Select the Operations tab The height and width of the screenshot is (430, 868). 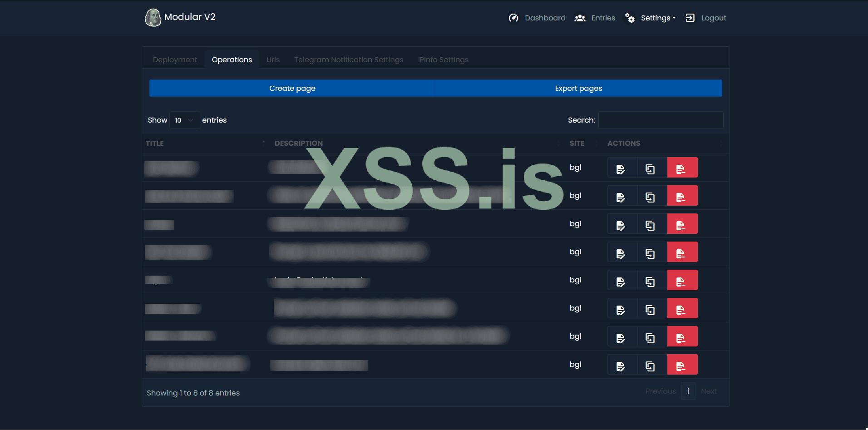pyautogui.click(x=232, y=59)
